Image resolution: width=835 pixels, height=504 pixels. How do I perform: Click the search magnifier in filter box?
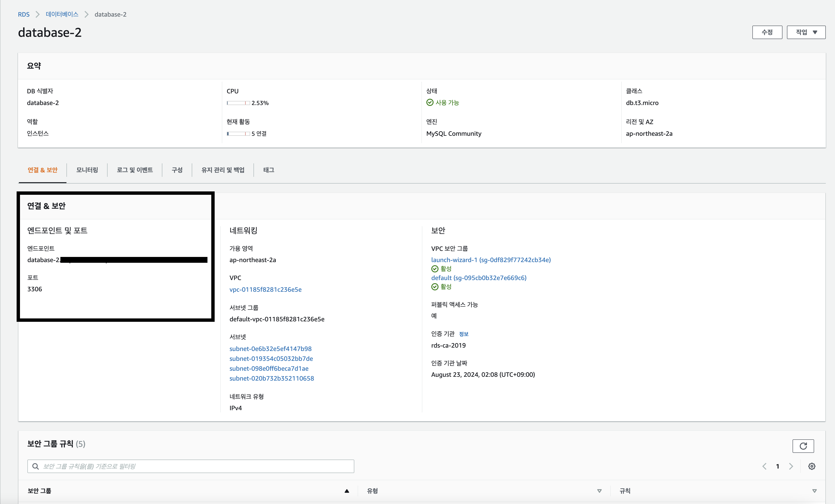tap(35, 466)
